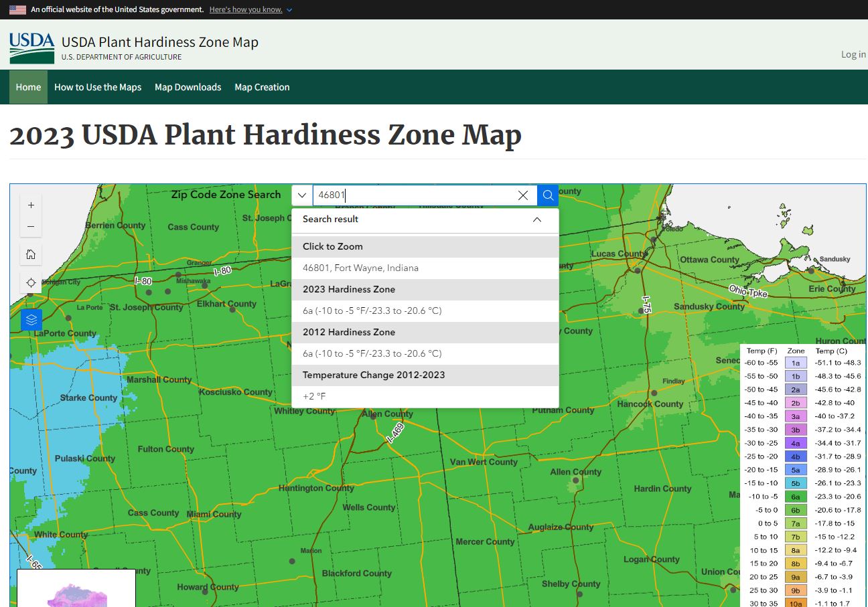Click zone 3a legend swatch

796,416
